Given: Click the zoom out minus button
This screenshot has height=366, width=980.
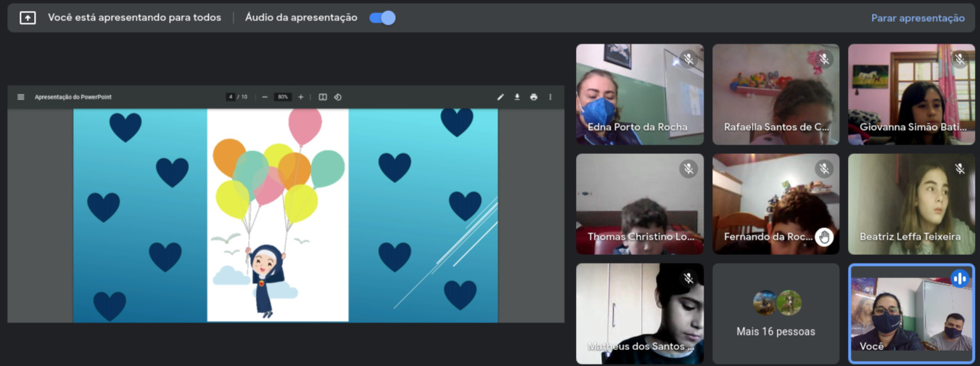Looking at the screenshot, I should point(265,97).
